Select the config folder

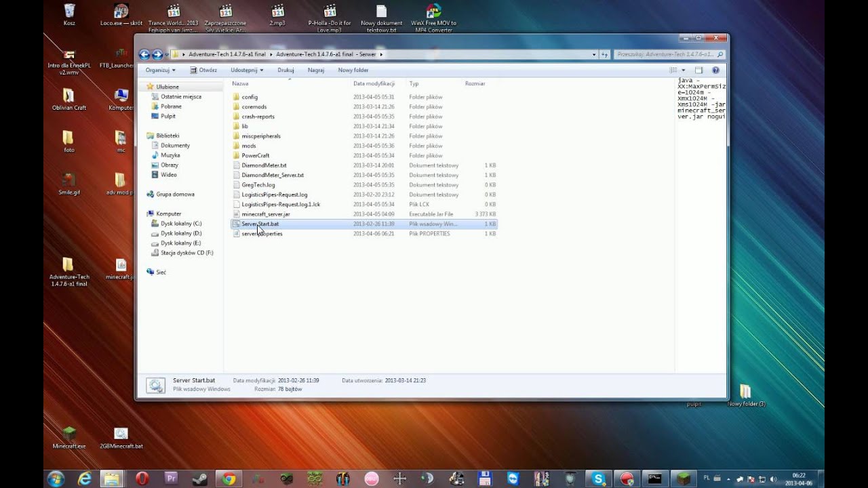pyautogui.click(x=250, y=97)
